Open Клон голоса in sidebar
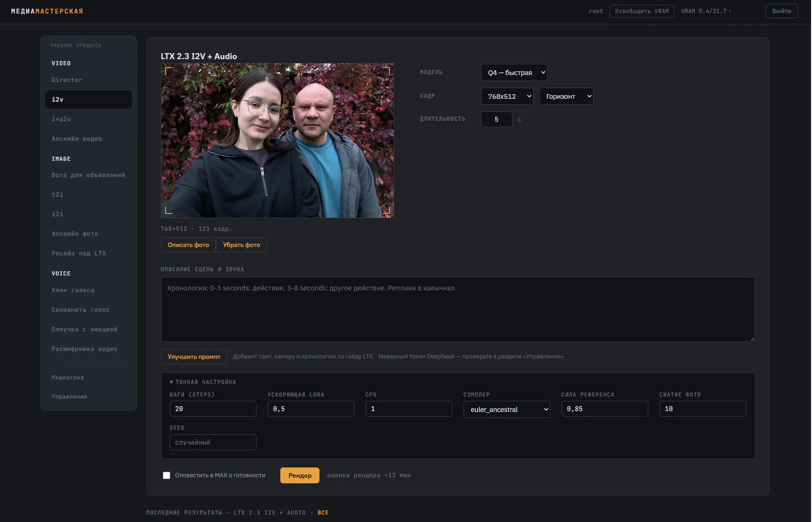812x522 pixels. pyautogui.click(x=88, y=290)
